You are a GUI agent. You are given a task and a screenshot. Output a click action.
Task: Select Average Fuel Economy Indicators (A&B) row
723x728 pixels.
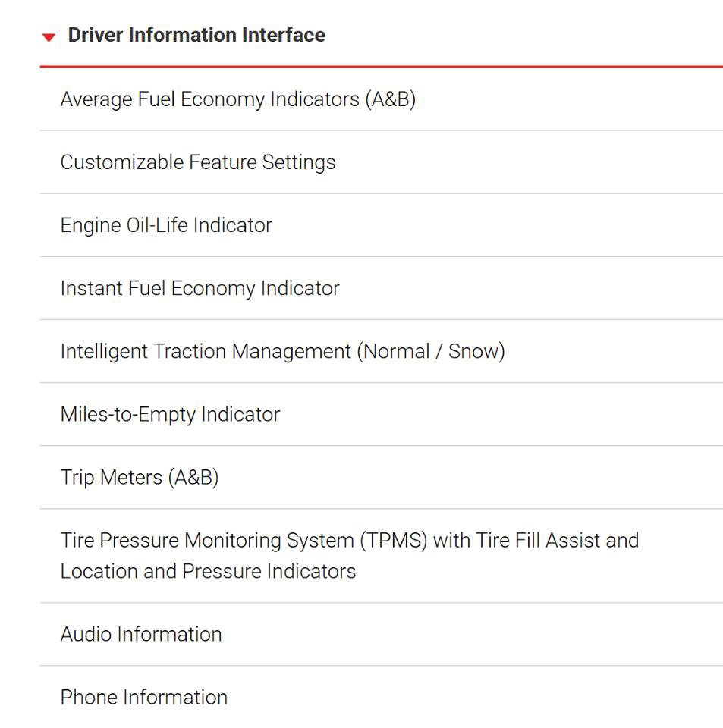382,99
